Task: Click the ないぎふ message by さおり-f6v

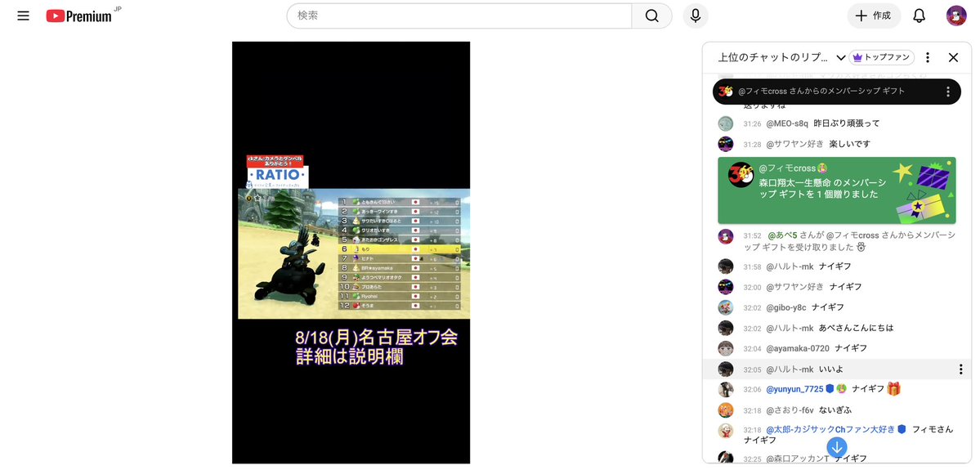Action: pyautogui.click(x=835, y=410)
